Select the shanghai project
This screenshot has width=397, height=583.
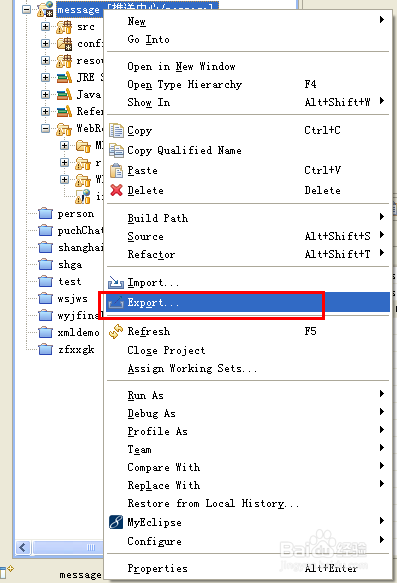click(80, 248)
